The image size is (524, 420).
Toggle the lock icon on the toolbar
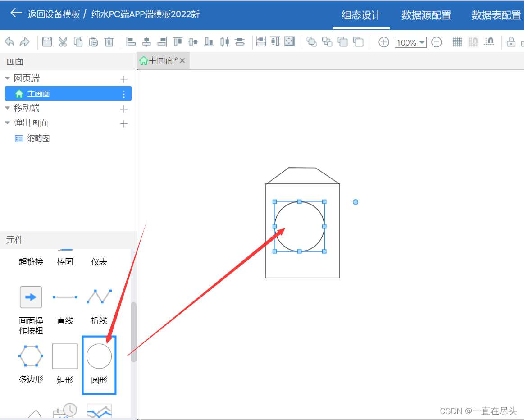[x=511, y=42]
